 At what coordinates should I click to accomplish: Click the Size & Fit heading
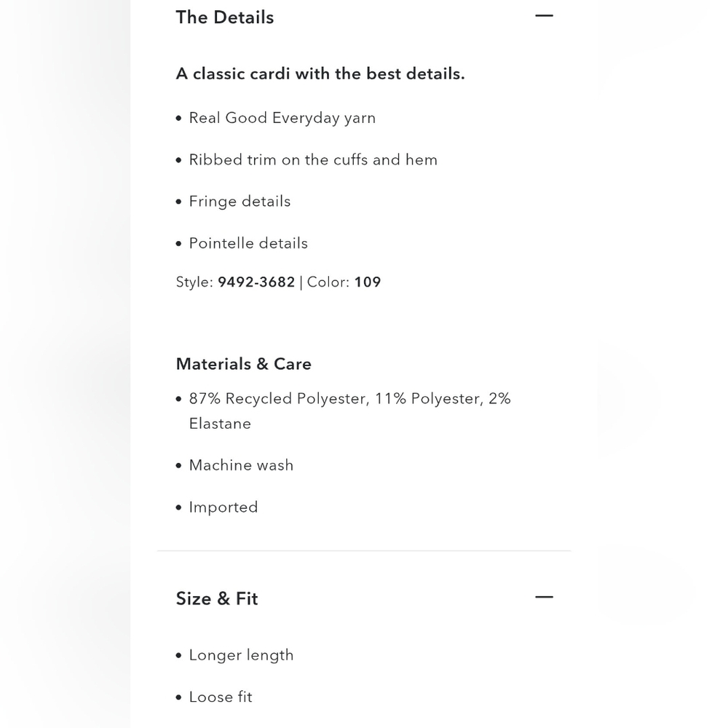point(217,598)
